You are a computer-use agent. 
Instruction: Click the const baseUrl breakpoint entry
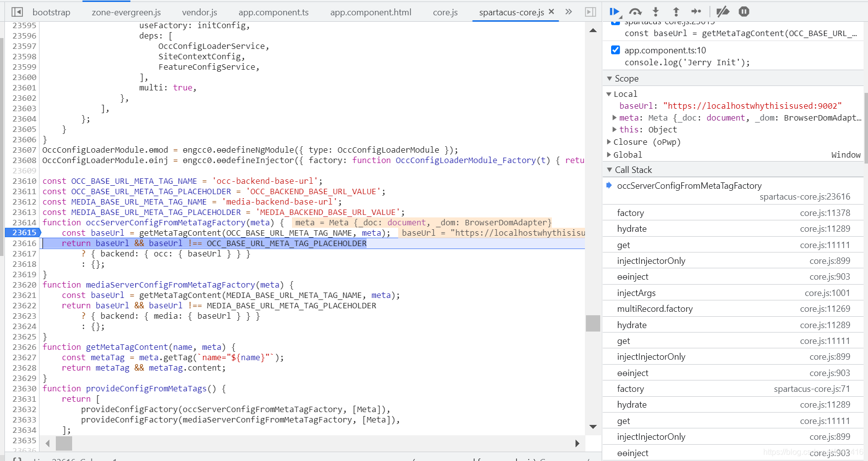741,34
